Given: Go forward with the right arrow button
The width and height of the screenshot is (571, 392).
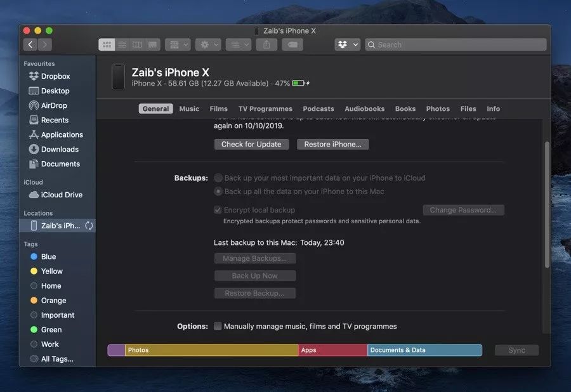Looking at the screenshot, I should 45,44.
